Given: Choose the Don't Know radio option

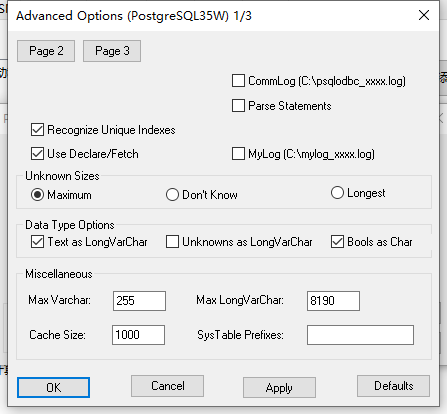Looking at the screenshot, I should [172, 195].
